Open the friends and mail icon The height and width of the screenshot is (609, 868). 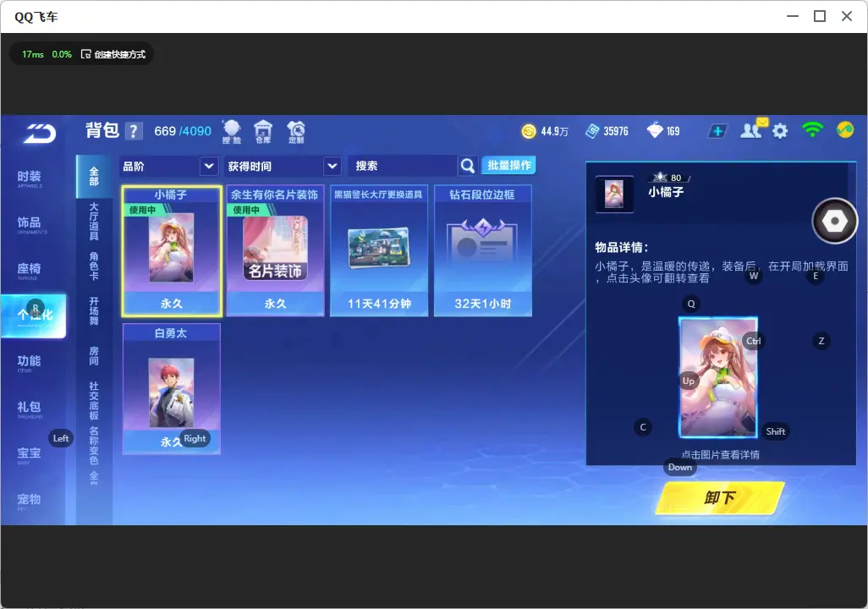tap(753, 129)
